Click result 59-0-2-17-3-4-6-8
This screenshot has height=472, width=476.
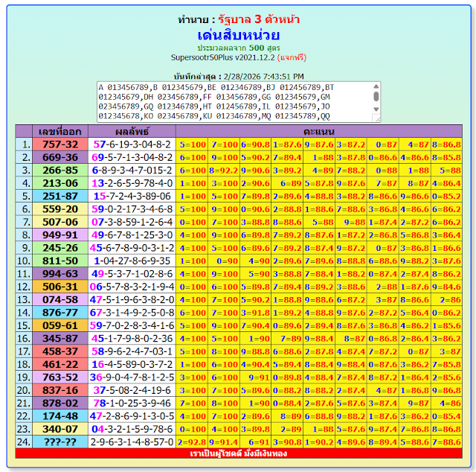[x=132, y=209]
